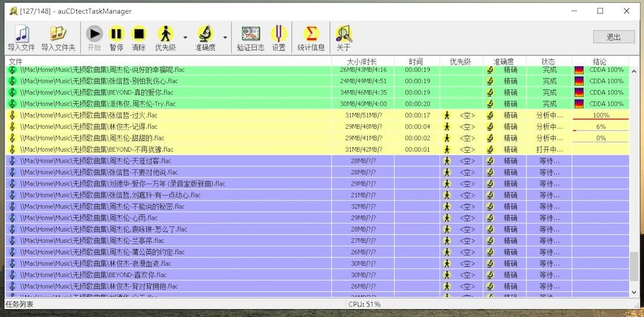Click the scrollbar down arrow in task list
The image size is (644, 317).
coord(633,292)
